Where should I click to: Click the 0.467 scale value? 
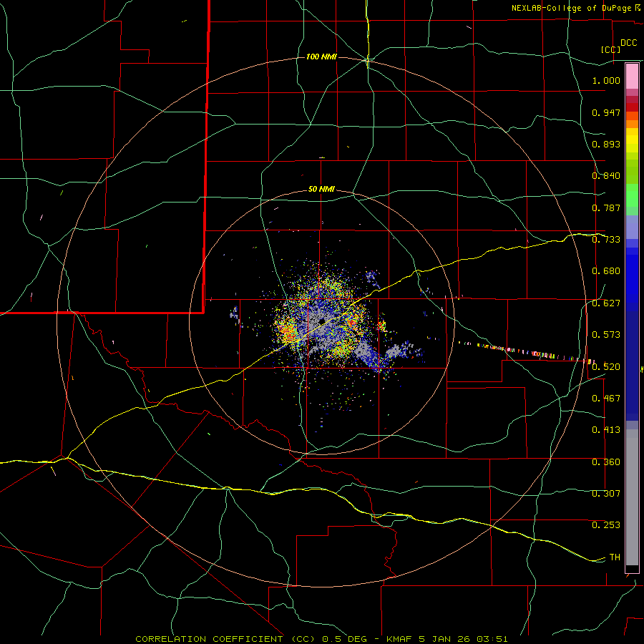[606, 399]
